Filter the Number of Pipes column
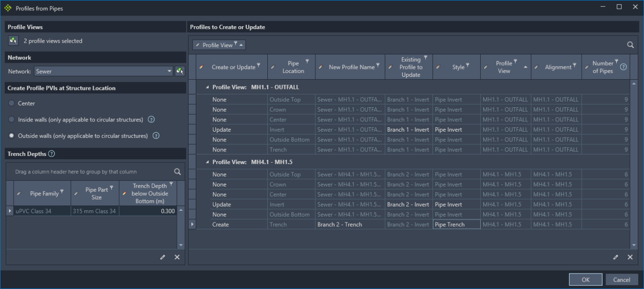 pos(616,61)
